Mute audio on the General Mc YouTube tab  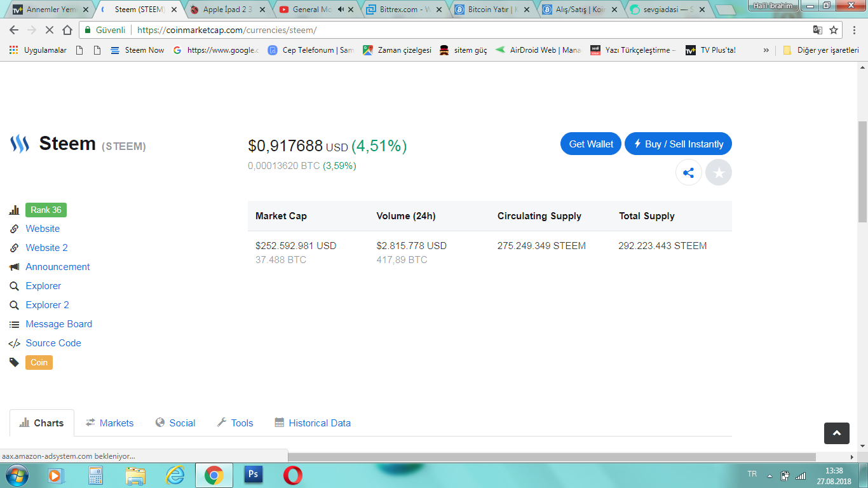(341, 10)
